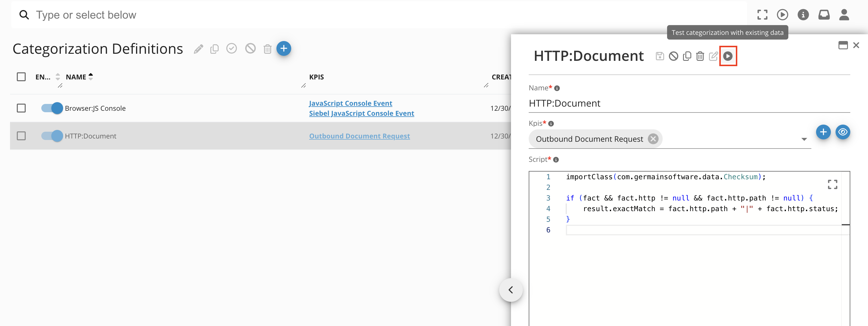Click blue plus button to add categorization definition

pos(284,48)
